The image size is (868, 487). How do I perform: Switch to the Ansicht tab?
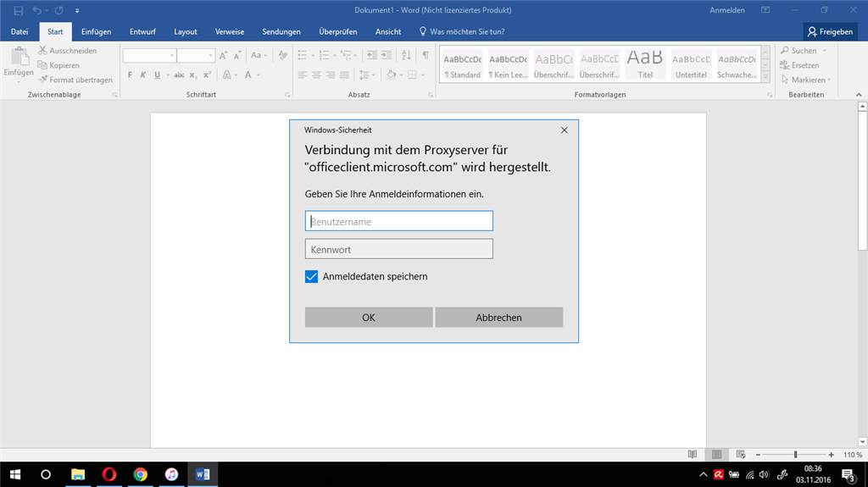pyautogui.click(x=388, y=31)
